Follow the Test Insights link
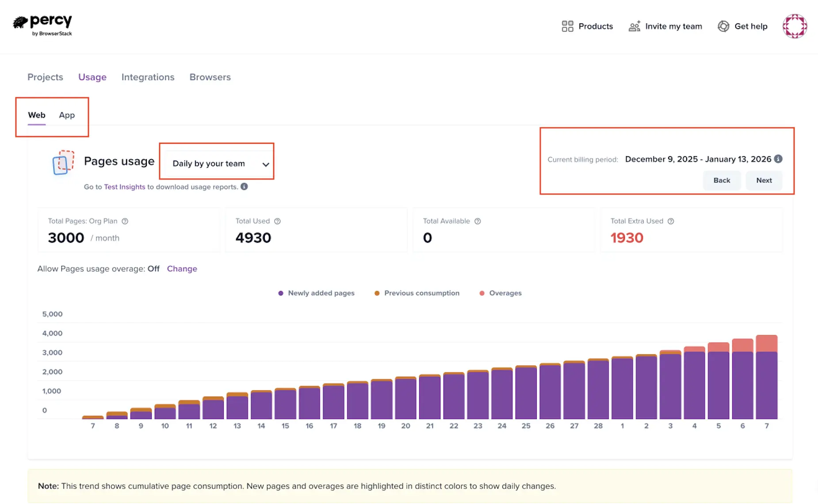The height and width of the screenshot is (504, 818). click(124, 187)
